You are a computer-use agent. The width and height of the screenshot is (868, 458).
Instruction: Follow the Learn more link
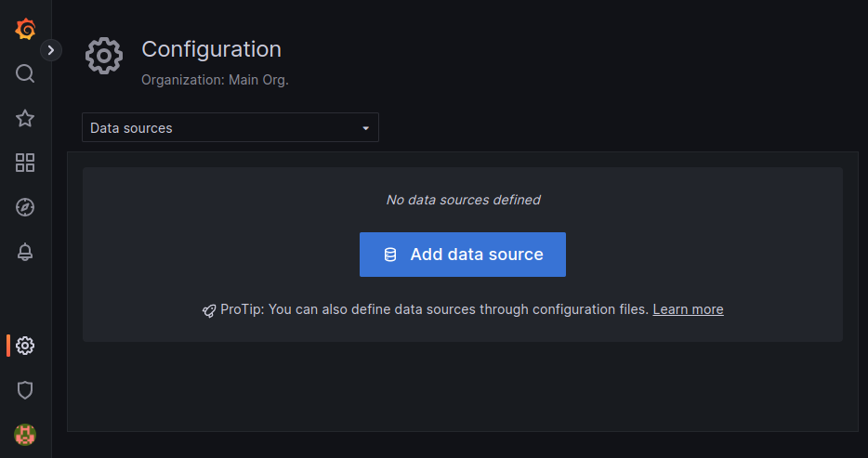click(688, 309)
